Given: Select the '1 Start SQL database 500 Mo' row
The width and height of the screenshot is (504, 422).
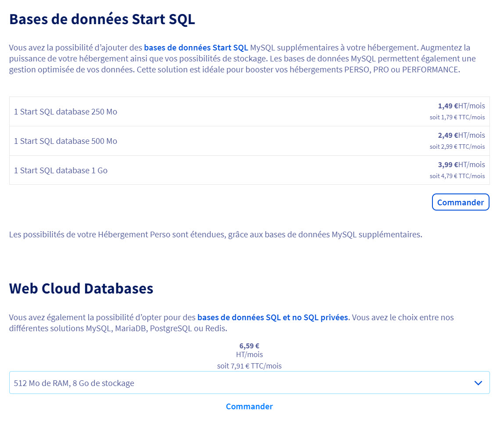Looking at the screenshot, I should pyautogui.click(x=249, y=141).
